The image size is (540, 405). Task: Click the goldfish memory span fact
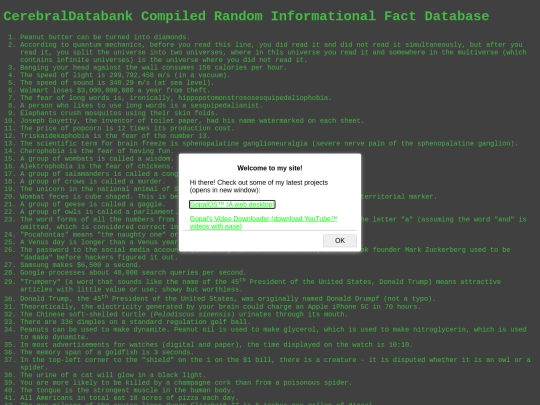[x=107, y=352]
